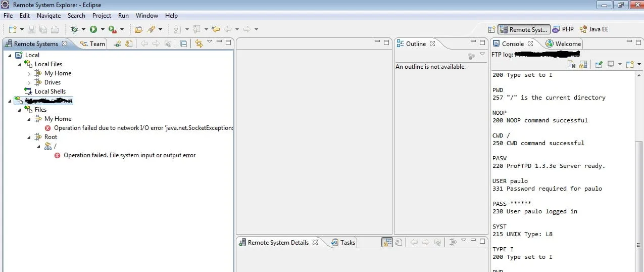Collapse the Local connection node

(x=10, y=56)
